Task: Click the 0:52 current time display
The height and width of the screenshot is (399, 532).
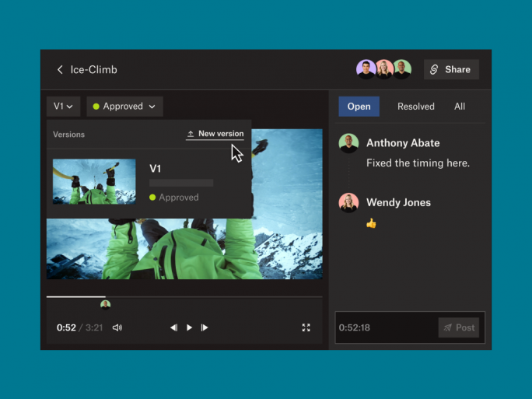Action: pyautogui.click(x=66, y=327)
